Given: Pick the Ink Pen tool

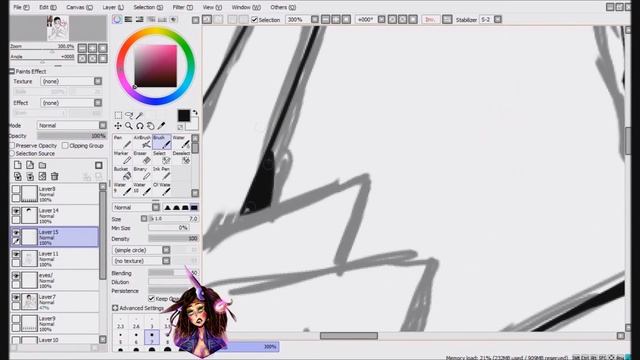Looking at the screenshot, I should pos(162,173).
